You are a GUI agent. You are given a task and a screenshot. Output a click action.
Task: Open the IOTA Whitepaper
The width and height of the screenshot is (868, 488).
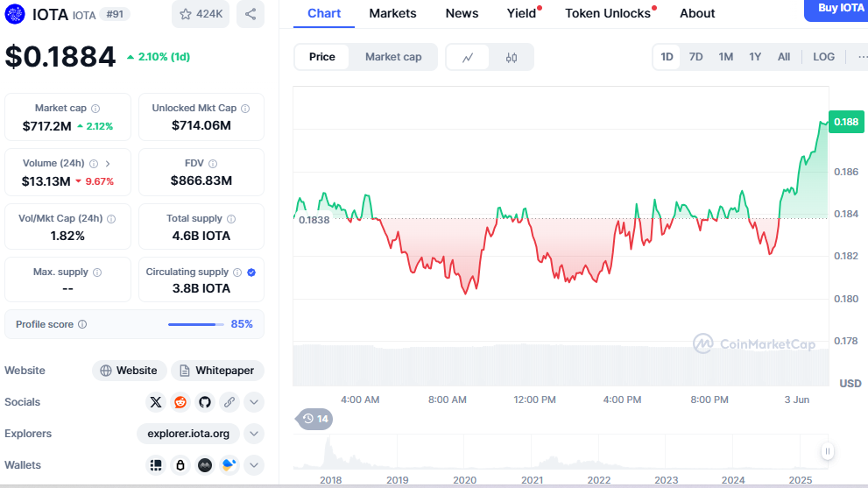pyautogui.click(x=217, y=371)
